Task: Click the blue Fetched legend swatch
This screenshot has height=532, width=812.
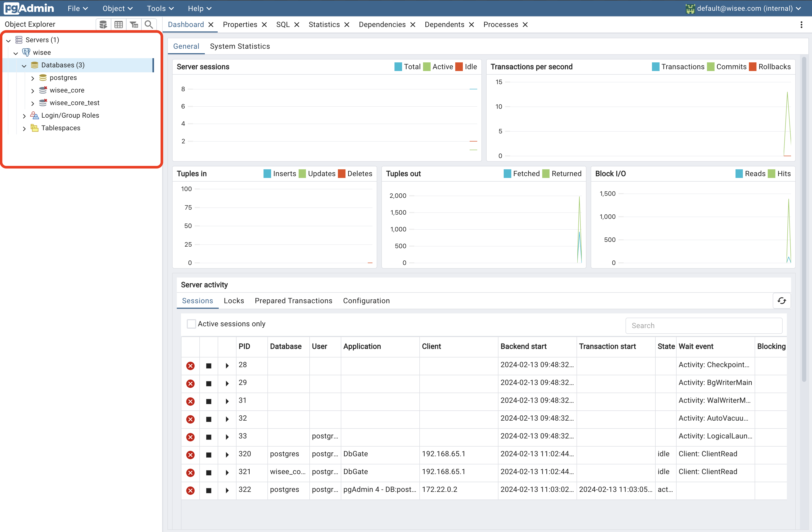Action: tap(507, 174)
